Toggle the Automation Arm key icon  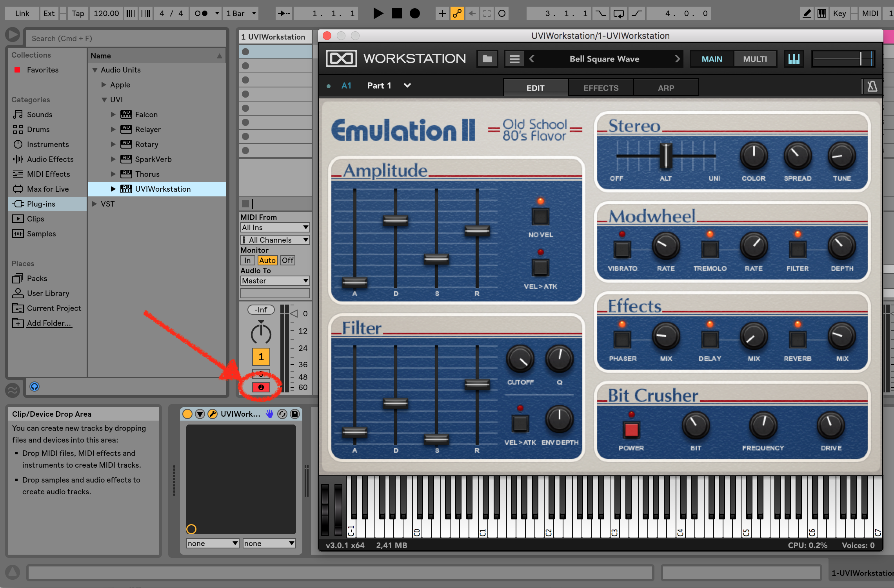click(457, 13)
